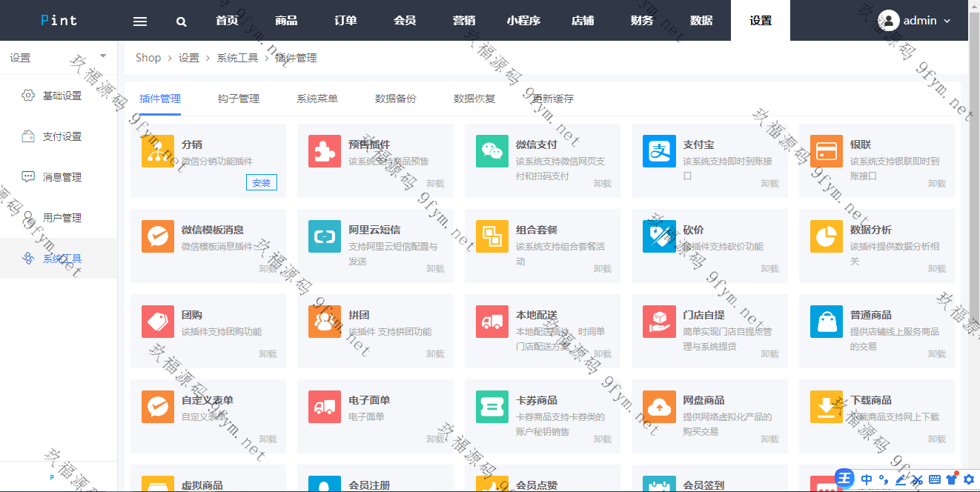Open the 小程序 top menu
Screen dimensions: 980x492
pyautogui.click(x=523, y=21)
